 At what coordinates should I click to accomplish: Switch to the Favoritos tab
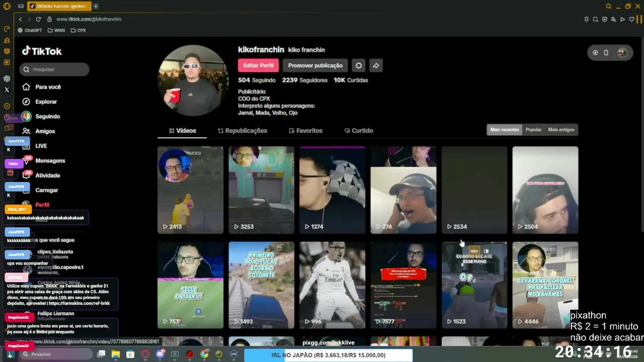tap(305, 131)
